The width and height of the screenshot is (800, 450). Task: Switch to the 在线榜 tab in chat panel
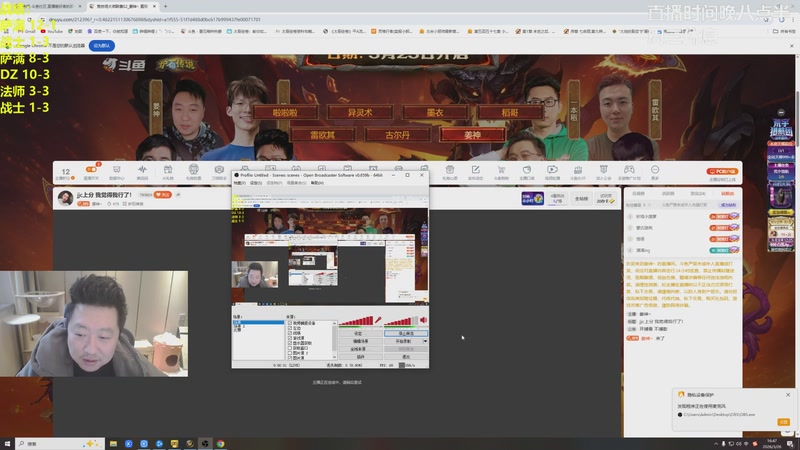[x=638, y=194]
